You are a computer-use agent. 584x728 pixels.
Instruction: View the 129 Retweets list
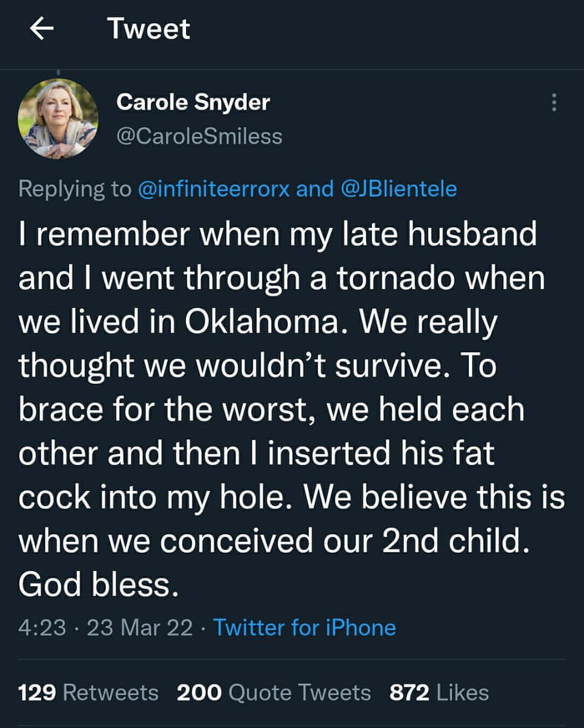(88, 692)
